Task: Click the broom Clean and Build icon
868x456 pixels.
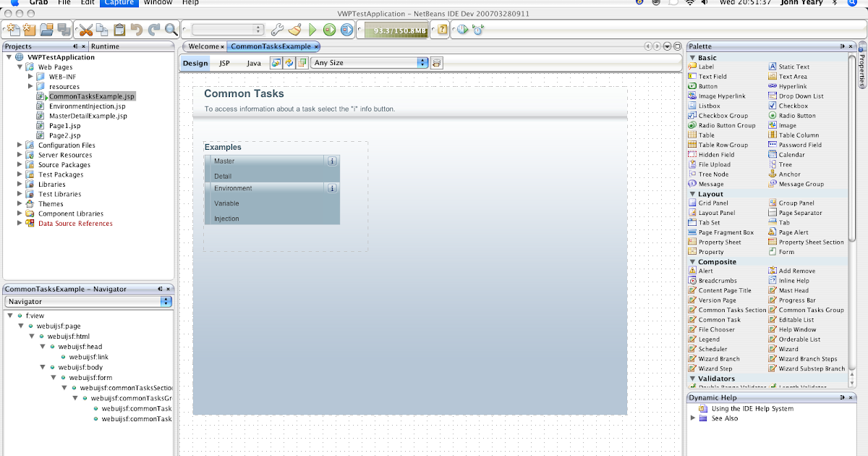Action: pyautogui.click(x=294, y=30)
